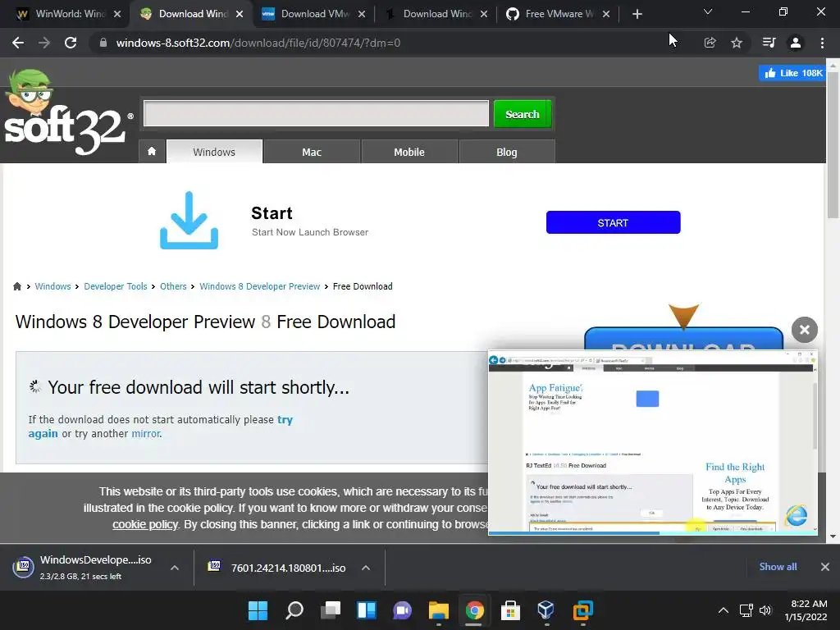Open the VirtualBox cube taskbar icon
This screenshot has height=630, width=840.
pyautogui.click(x=546, y=610)
